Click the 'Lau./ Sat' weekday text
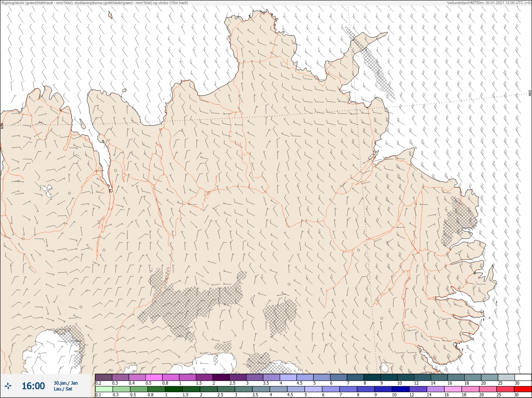 tap(63, 389)
